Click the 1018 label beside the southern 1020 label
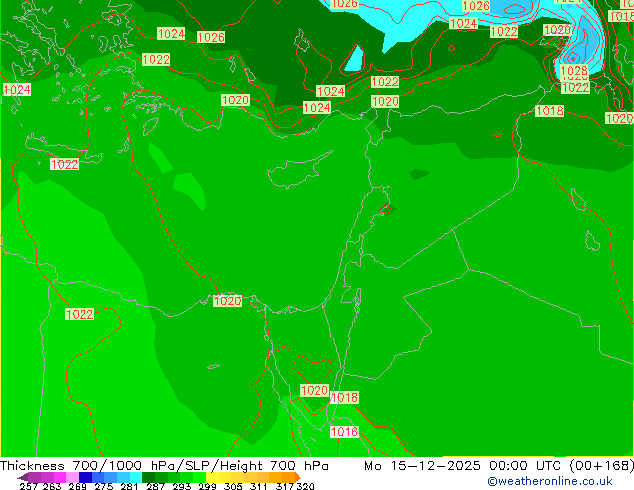Screen dimensions: 634x490 [344, 397]
